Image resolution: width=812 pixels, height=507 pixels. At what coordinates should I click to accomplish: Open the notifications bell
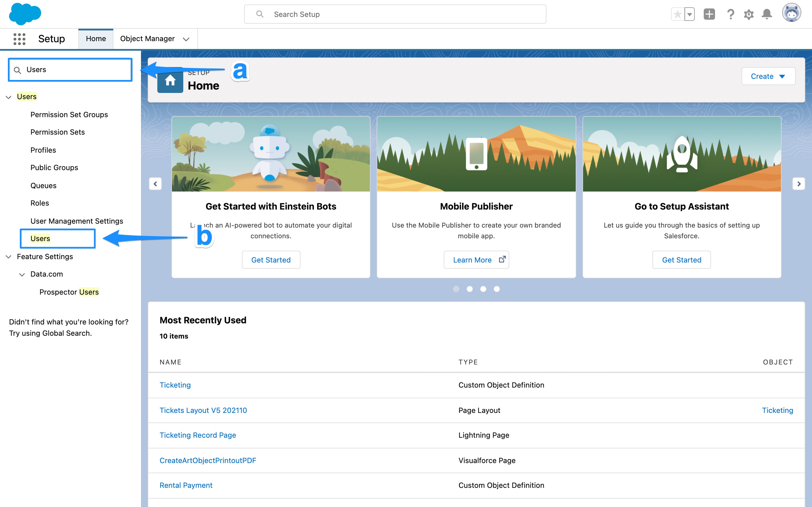pos(767,14)
